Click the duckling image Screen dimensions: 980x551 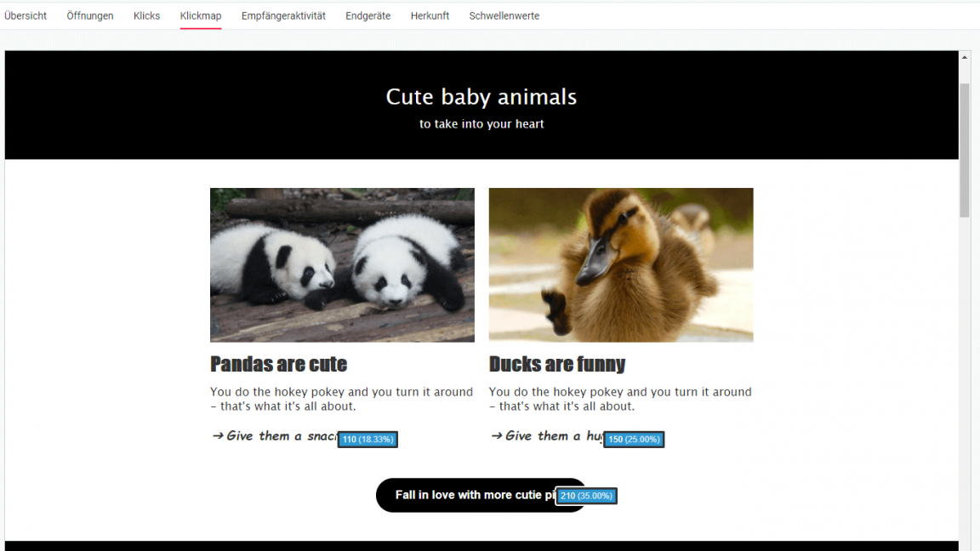coord(621,264)
